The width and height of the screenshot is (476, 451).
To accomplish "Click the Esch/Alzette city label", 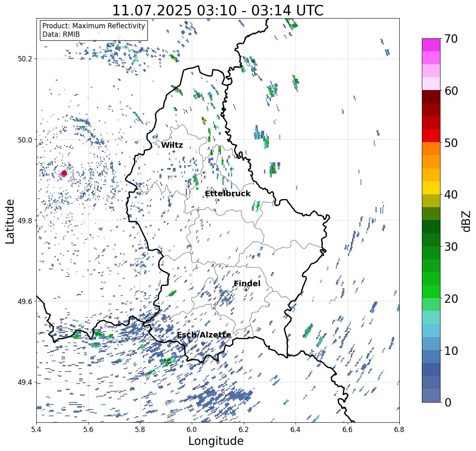I will click(204, 335).
